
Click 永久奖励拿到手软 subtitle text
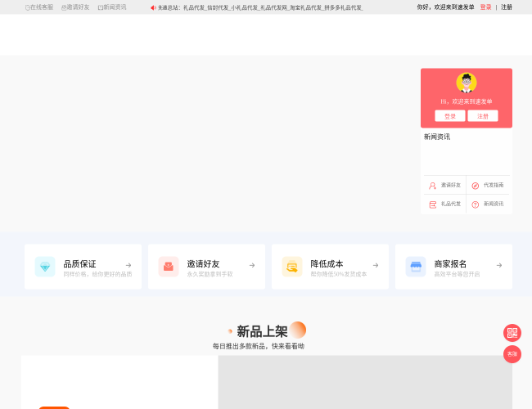pyautogui.click(x=210, y=274)
